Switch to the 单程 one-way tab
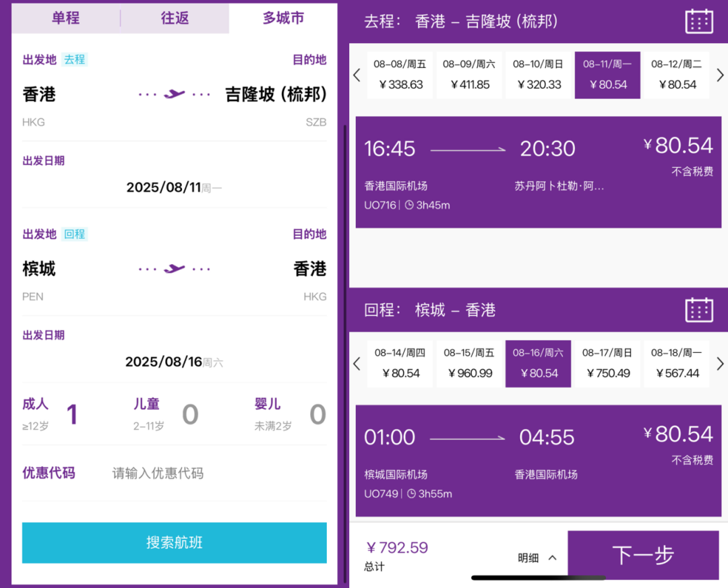 pyautogui.click(x=65, y=18)
